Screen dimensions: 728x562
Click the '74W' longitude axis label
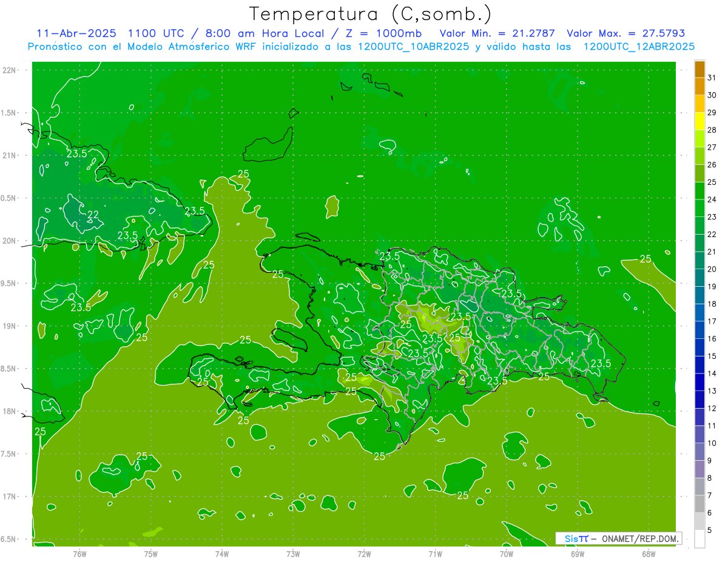pos(221,554)
